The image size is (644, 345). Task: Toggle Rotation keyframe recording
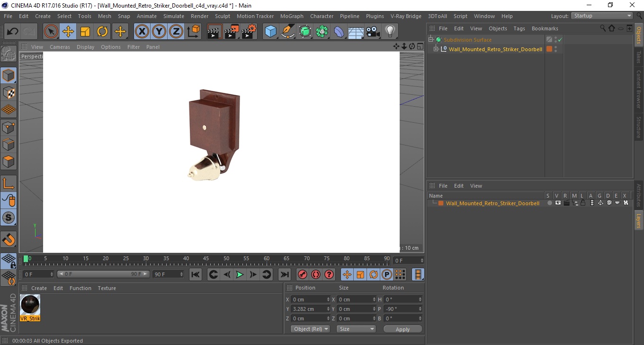[x=374, y=274]
